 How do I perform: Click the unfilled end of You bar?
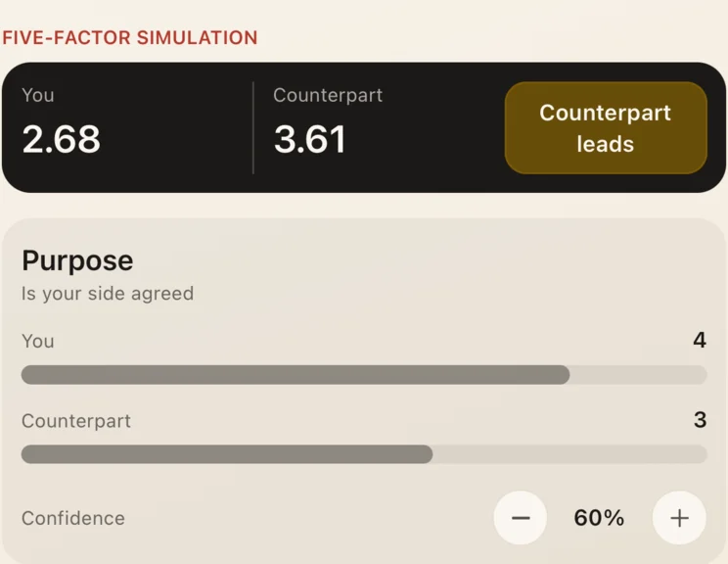638,374
